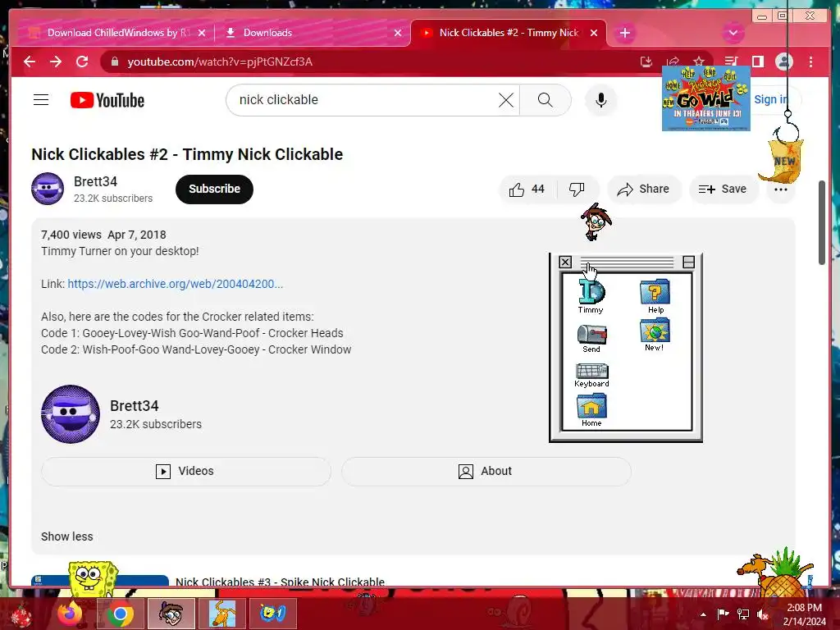Open network tray icon

tap(743, 614)
